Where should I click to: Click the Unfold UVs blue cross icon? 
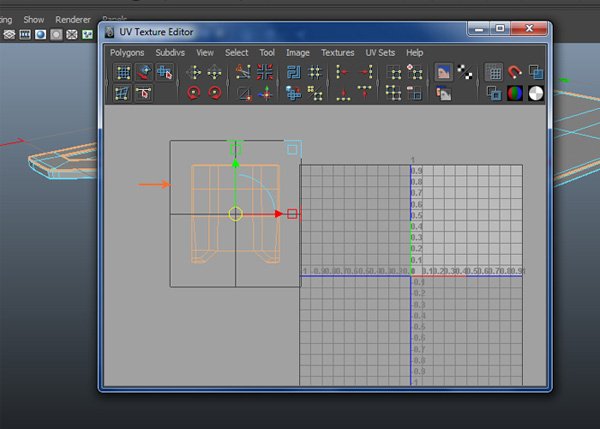click(x=293, y=93)
